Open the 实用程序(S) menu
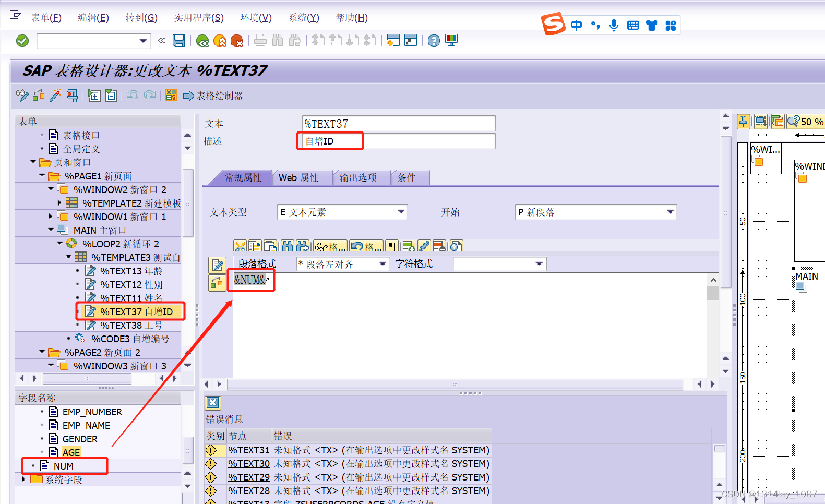The width and height of the screenshot is (825, 504). [199, 18]
